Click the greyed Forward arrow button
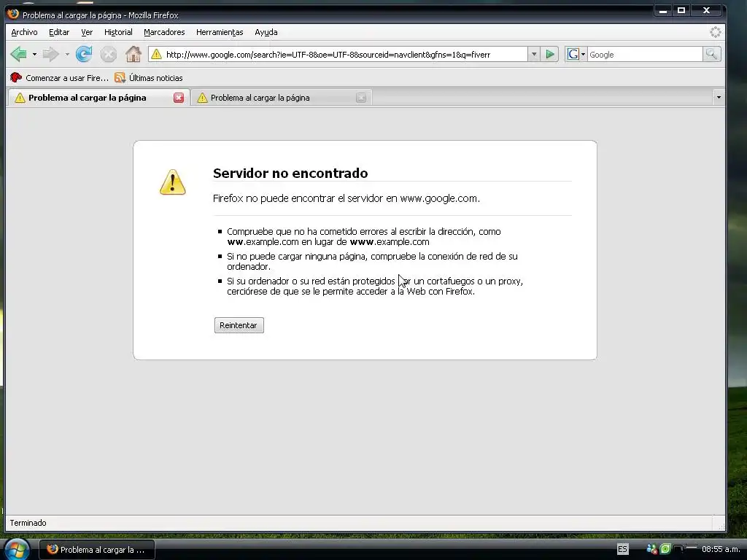This screenshot has height=560, width=747. coord(50,54)
